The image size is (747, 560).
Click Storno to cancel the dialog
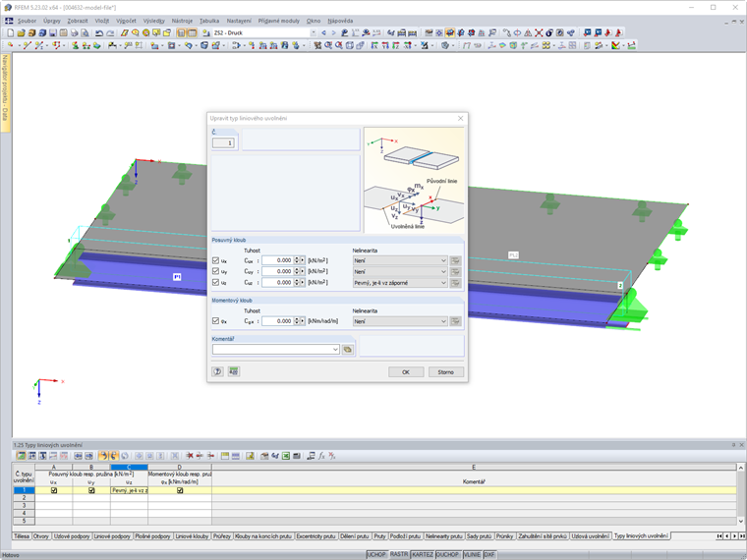tap(446, 372)
